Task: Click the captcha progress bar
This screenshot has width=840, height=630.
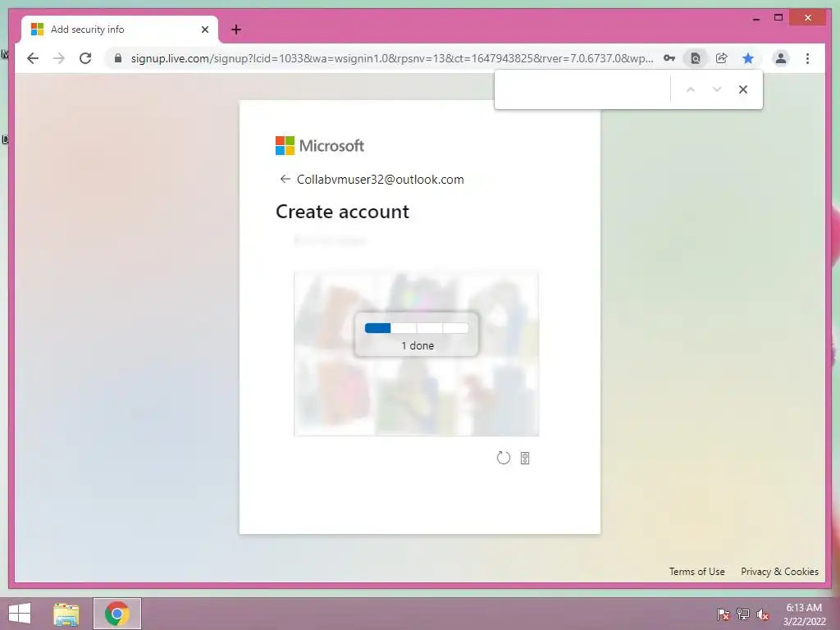Action: coord(417,328)
